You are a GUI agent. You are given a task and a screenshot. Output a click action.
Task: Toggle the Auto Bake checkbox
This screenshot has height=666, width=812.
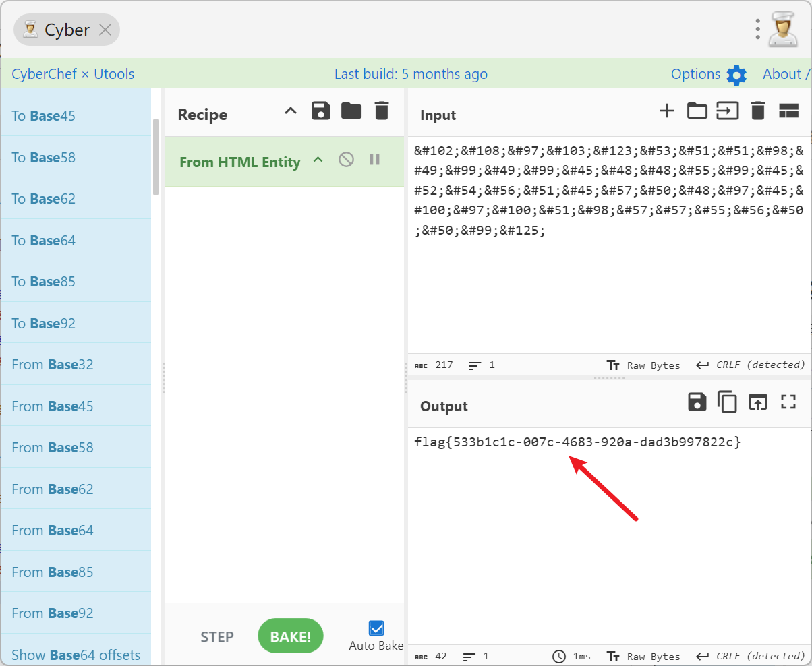[x=376, y=628]
